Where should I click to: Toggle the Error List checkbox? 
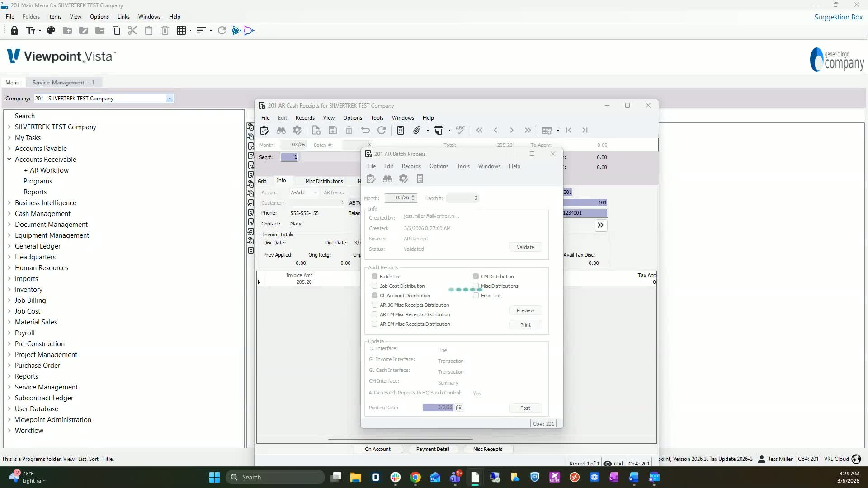(x=476, y=296)
